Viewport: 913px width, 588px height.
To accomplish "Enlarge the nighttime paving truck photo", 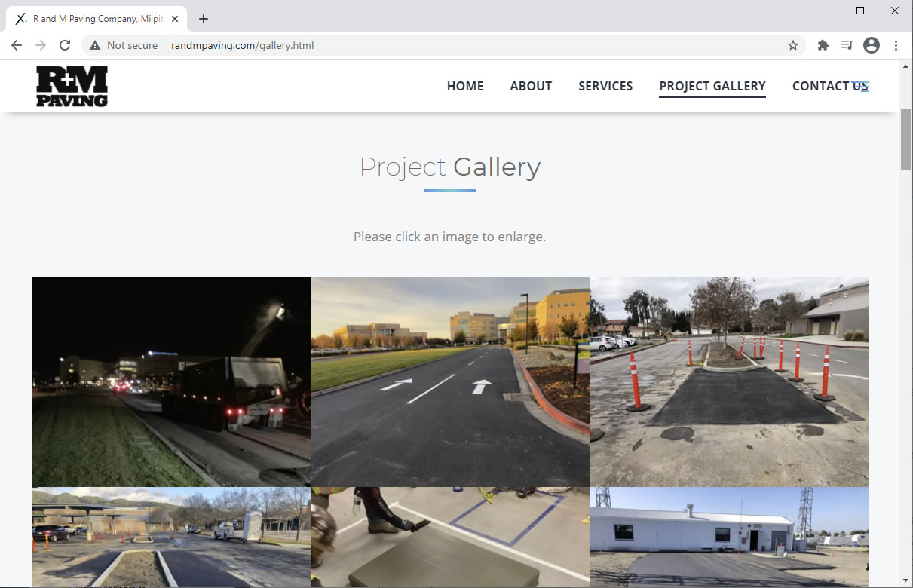I will (171, 381).
